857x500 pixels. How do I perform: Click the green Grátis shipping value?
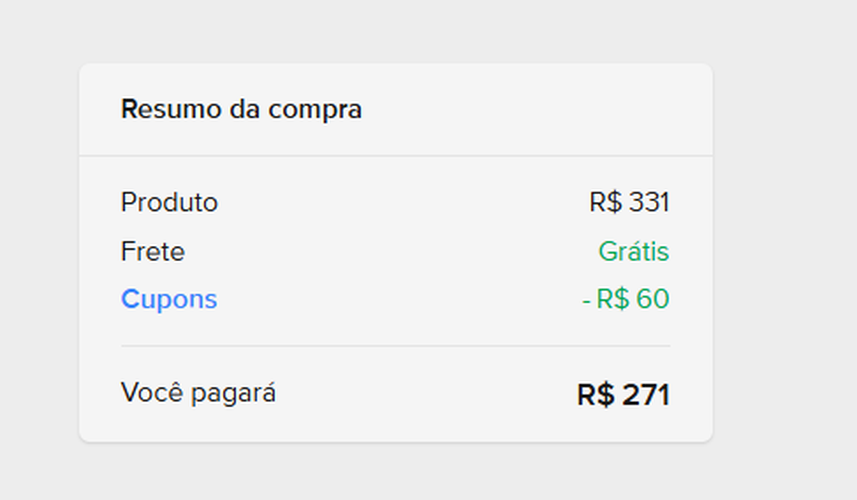(634, 251)
